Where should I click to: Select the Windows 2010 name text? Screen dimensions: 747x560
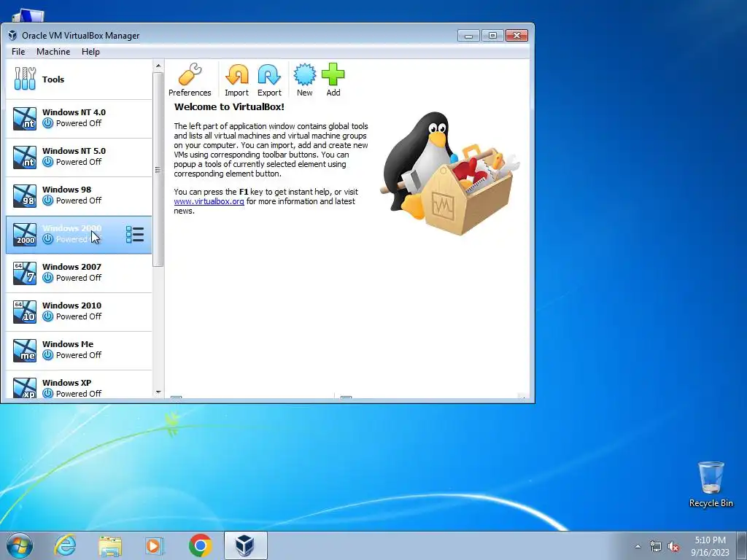[x=71, y=306]
